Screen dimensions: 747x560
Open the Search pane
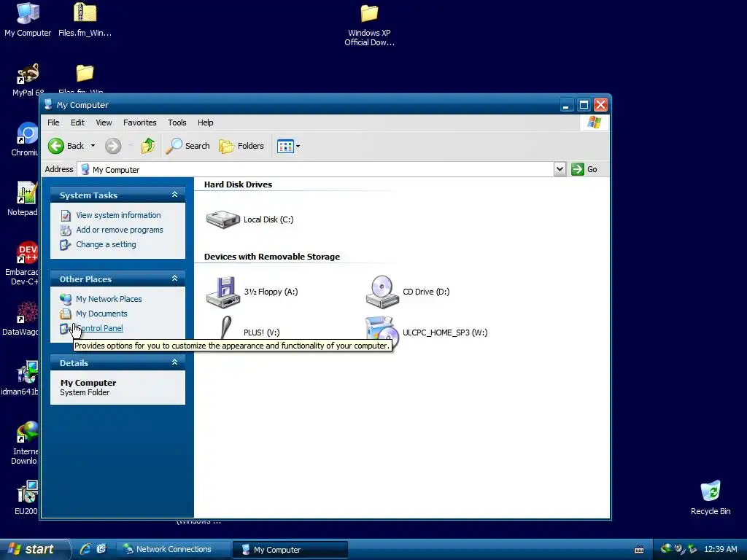click(x=187, y=146)
